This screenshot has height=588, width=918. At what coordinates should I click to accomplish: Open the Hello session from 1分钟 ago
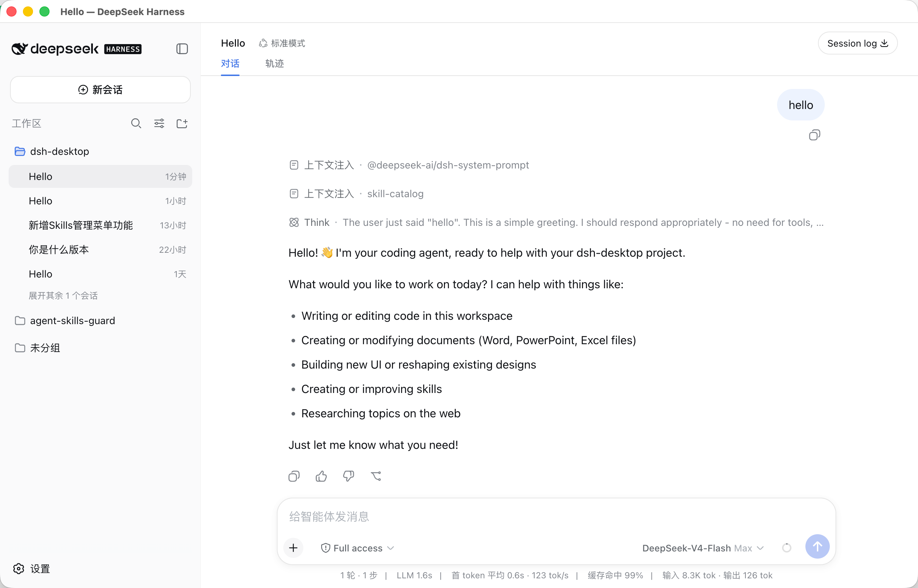pos(100,176)
